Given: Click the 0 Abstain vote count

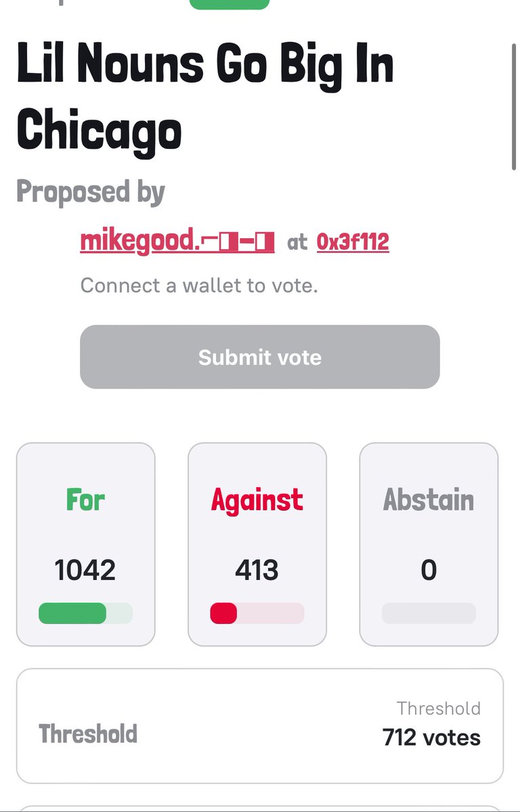Looking at the screenshot, I should click(429, 570).
